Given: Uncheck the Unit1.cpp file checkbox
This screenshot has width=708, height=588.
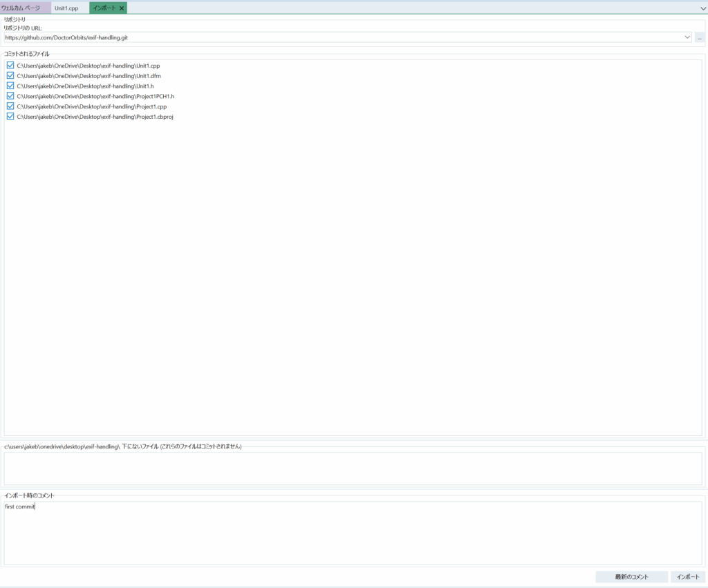Looking at the screenshot, I should pyautogui.click(x=10, y=66).
